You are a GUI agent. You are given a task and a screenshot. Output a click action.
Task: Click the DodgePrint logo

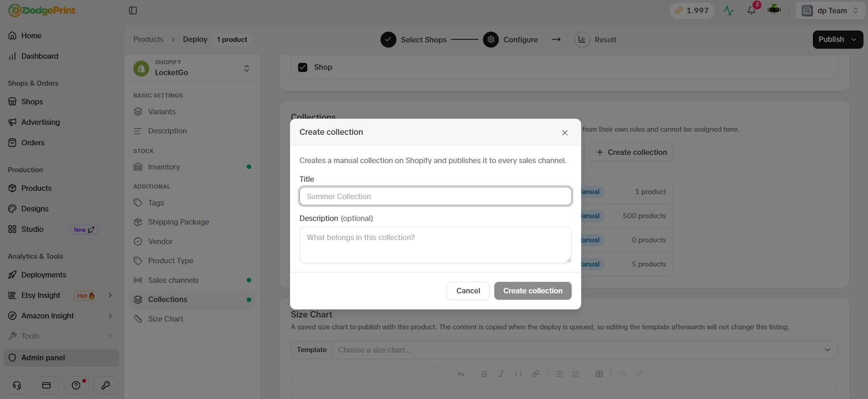(x=42, y=10)
